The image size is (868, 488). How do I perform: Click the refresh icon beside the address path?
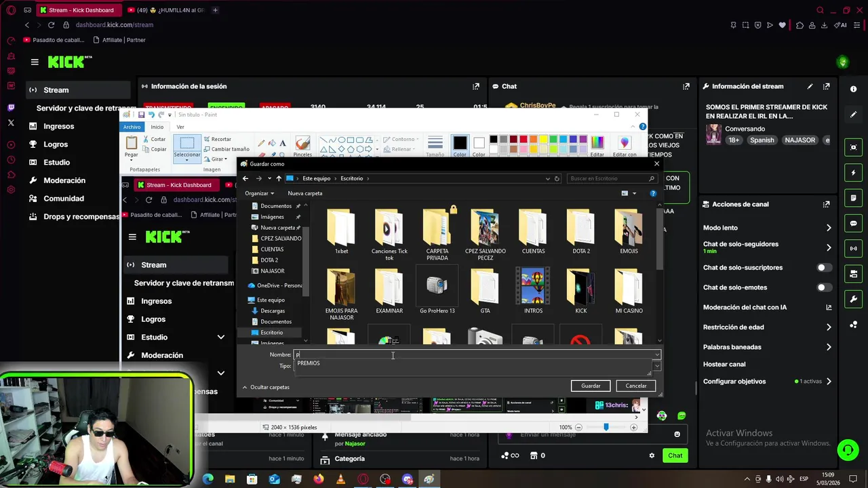click(x=557, y=178)
